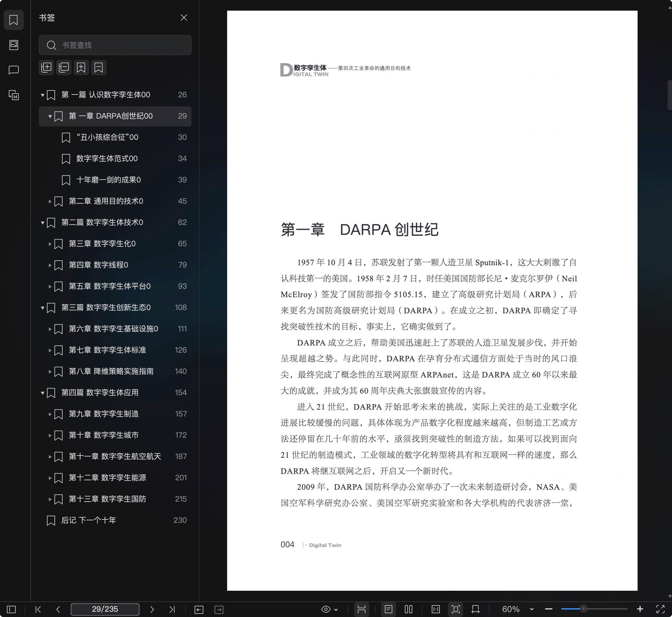Expand 第三章 数字孪生化 node

[x=50, y=244]
